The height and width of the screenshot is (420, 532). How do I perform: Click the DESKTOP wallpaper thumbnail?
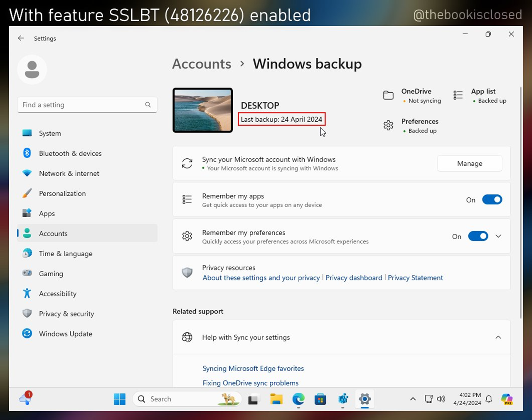click(x=203, y=110)
